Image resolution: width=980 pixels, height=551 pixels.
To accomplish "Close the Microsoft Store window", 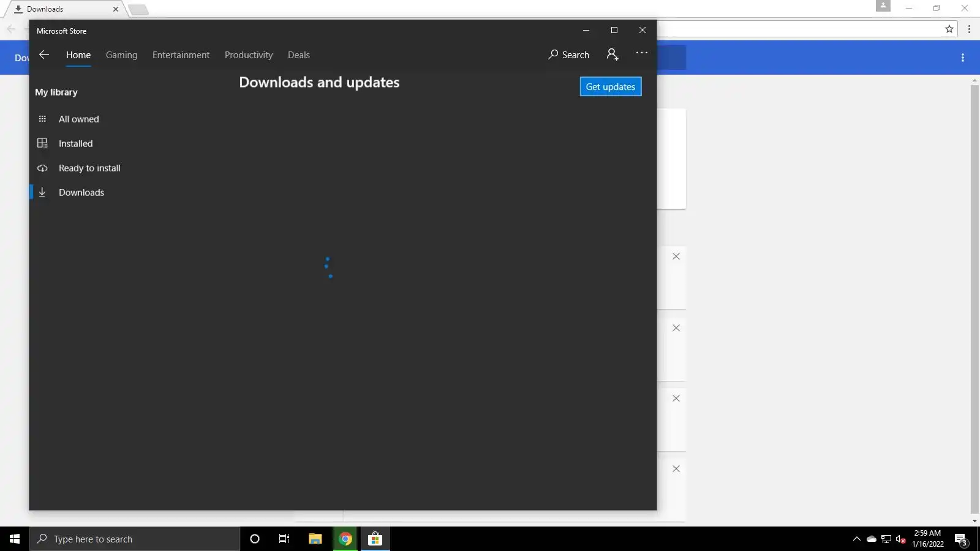I will click(643, 30).
